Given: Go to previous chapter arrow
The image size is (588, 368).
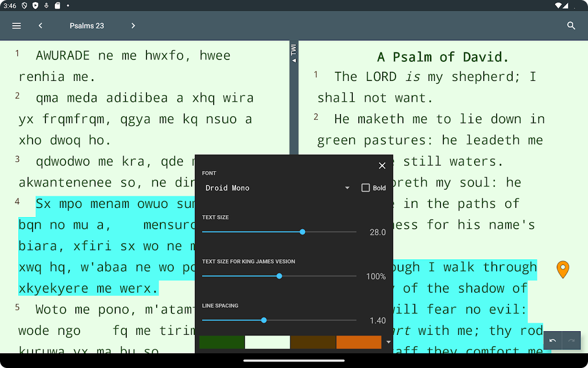Looking at the screenshot, I should pyautogui.click(x=40, y=26).
